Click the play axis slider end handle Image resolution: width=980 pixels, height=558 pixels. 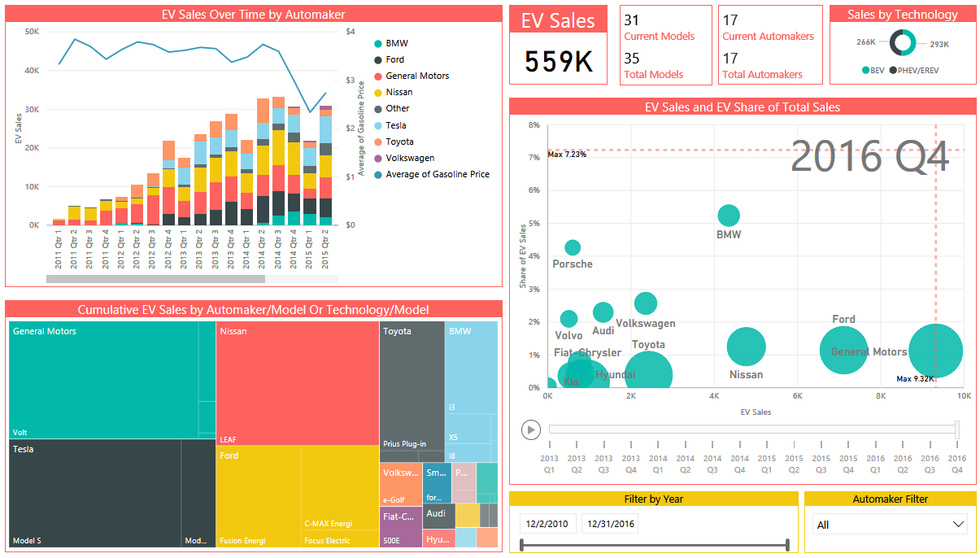957,429
